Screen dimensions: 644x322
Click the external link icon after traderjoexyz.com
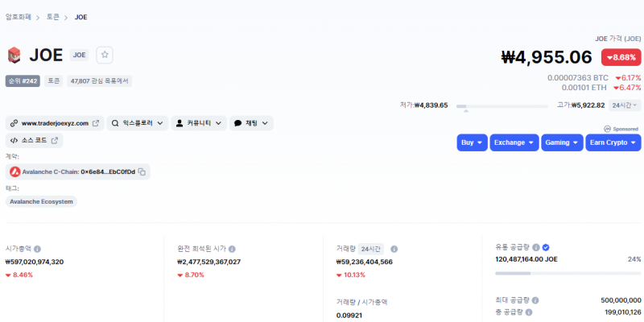coord(96,123)
